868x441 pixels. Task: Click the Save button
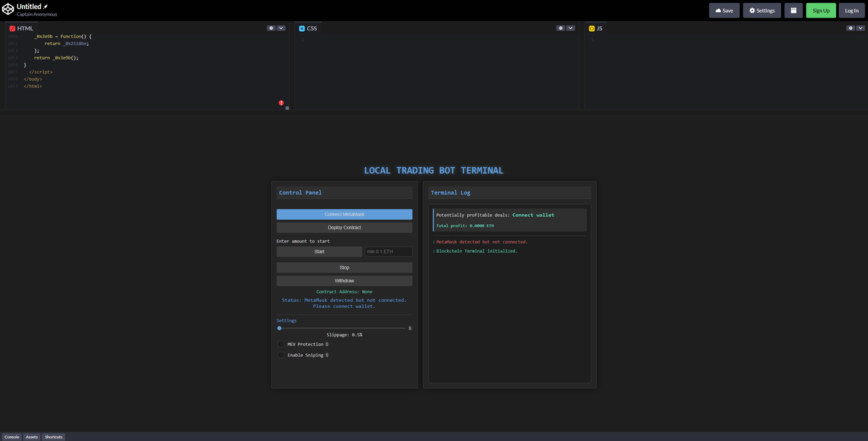click(724, 10)
